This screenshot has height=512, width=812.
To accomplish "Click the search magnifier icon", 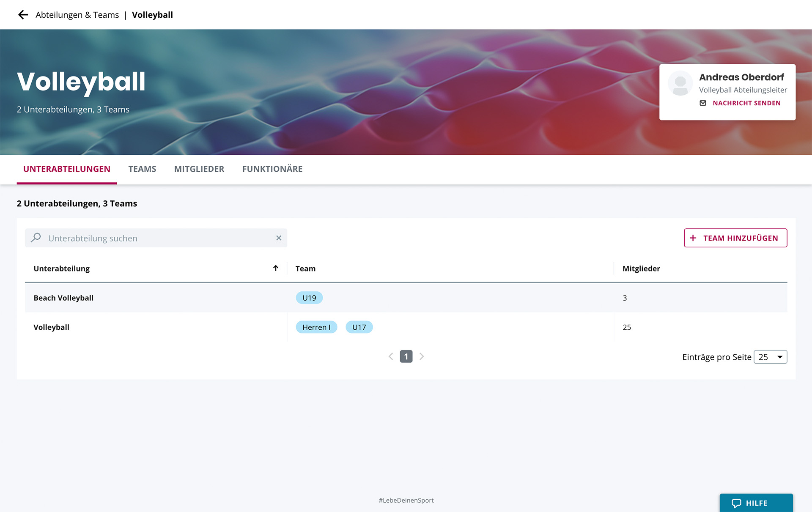I will [36, 238].
